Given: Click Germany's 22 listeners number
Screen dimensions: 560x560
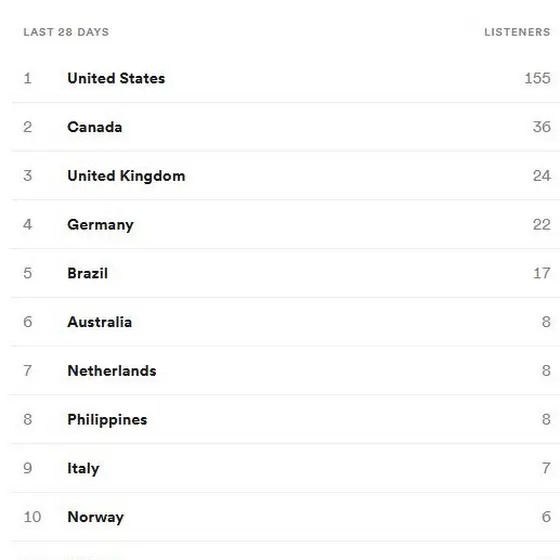Looking at the screenshot, I should [542, 225].
